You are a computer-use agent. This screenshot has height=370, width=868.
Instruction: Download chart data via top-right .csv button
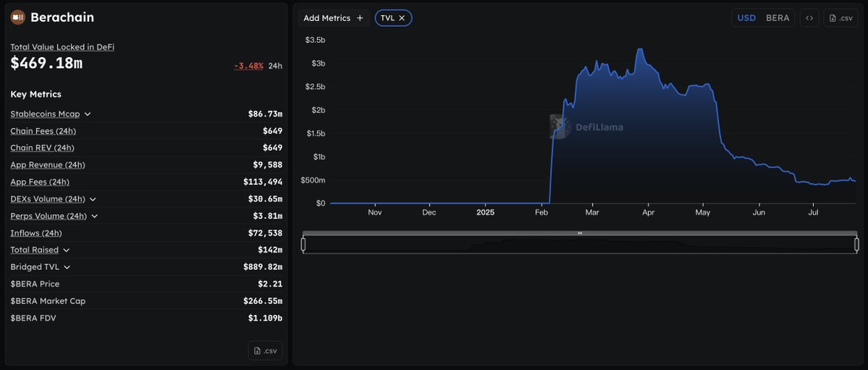tap(840, 18)
